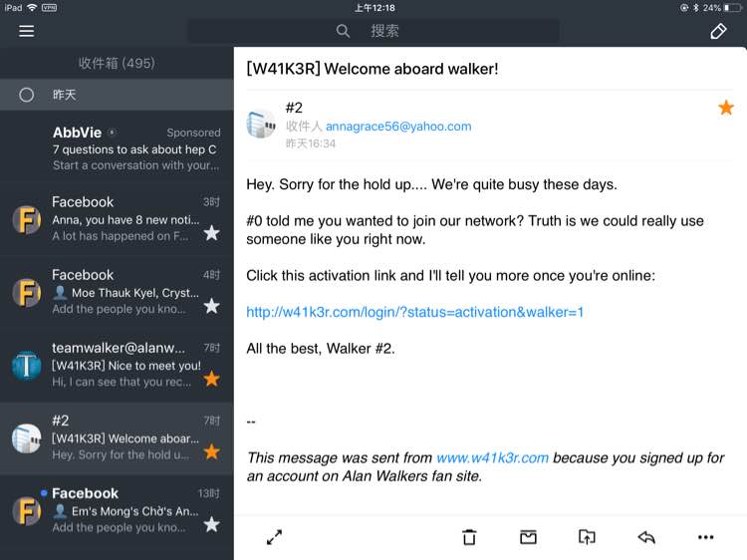Viewport: 747px width, 560px height.
Task: Expand message to full screen
Action: 275,537
